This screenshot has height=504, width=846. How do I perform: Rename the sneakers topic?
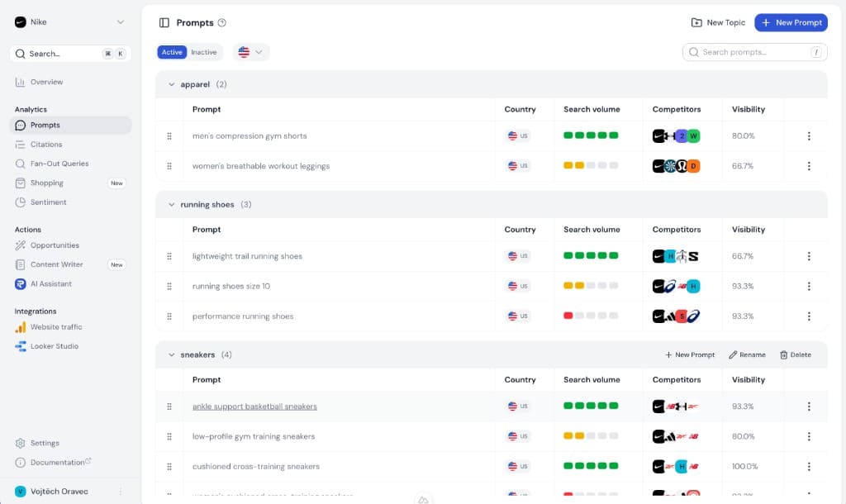point(747,354)
